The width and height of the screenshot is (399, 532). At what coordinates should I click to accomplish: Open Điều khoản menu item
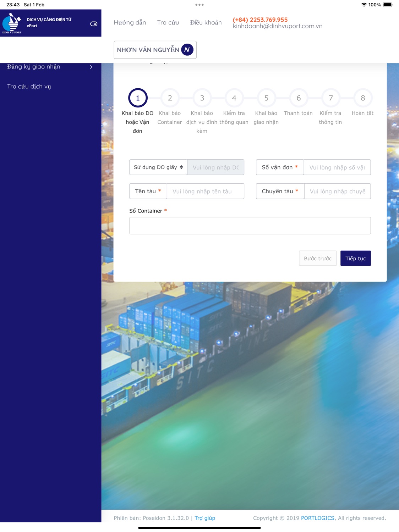click(206, 22)
